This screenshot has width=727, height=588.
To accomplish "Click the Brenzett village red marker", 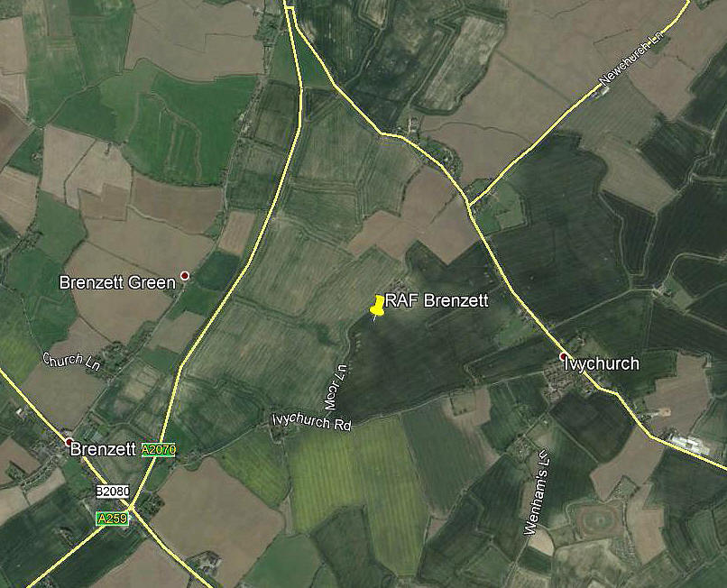I will pyautogui.click(x=69, y=442).
